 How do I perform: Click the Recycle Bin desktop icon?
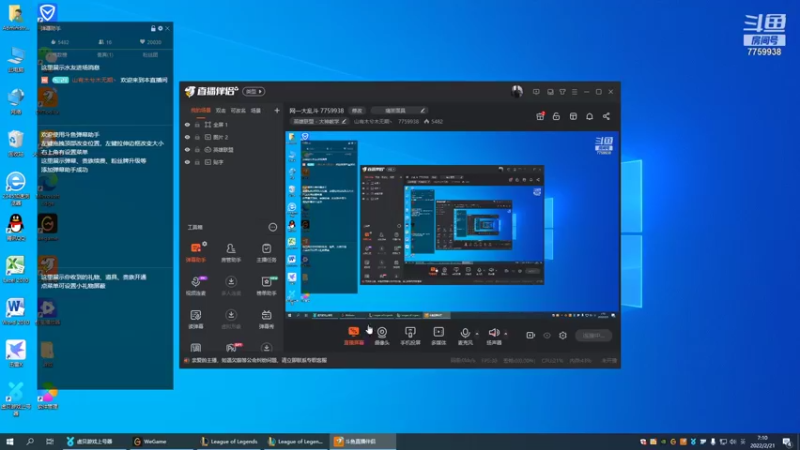[x=16, y=143]
